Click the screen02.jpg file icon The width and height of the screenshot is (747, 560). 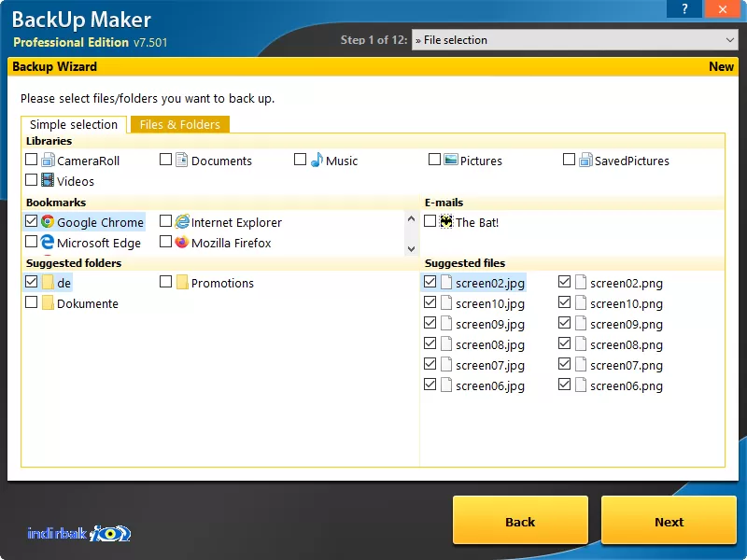coord(446,283)
